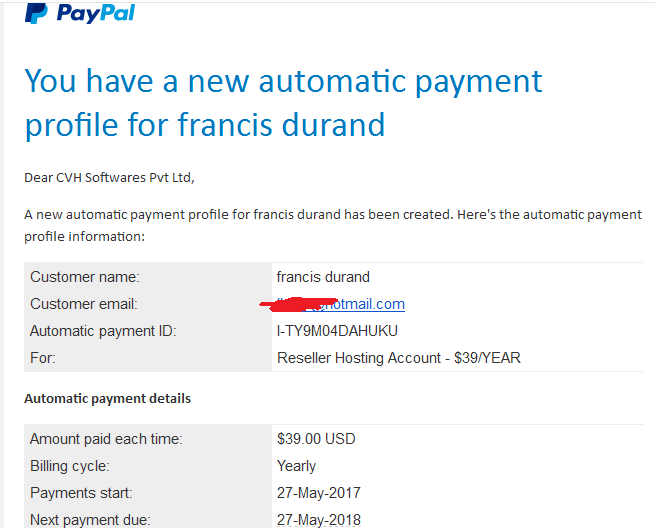Click the PayPal wordmark text
This screenshot has height=528, width=655.
[96, 14]
